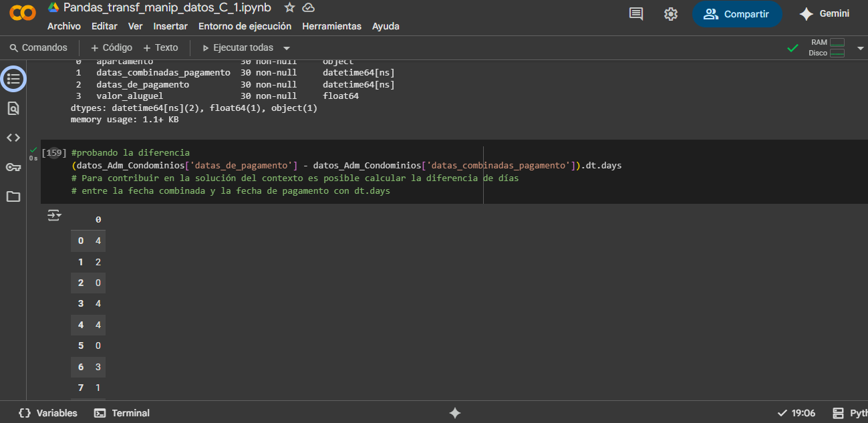The height and width of the screenshot is (423, 868).
Task: Open the Insertar menu
Action: 170,26
